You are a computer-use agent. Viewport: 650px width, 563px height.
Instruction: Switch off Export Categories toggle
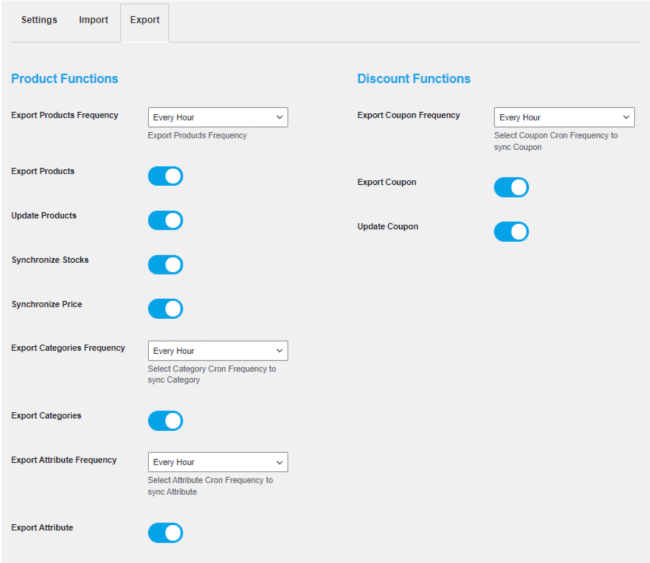pyautogui.click(x=165, y=420)
